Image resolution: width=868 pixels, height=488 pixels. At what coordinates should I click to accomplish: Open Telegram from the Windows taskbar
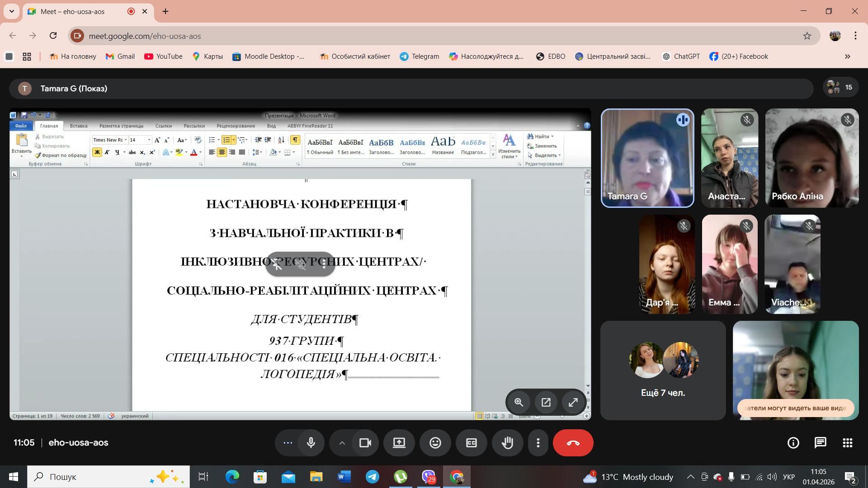point(373,477)
